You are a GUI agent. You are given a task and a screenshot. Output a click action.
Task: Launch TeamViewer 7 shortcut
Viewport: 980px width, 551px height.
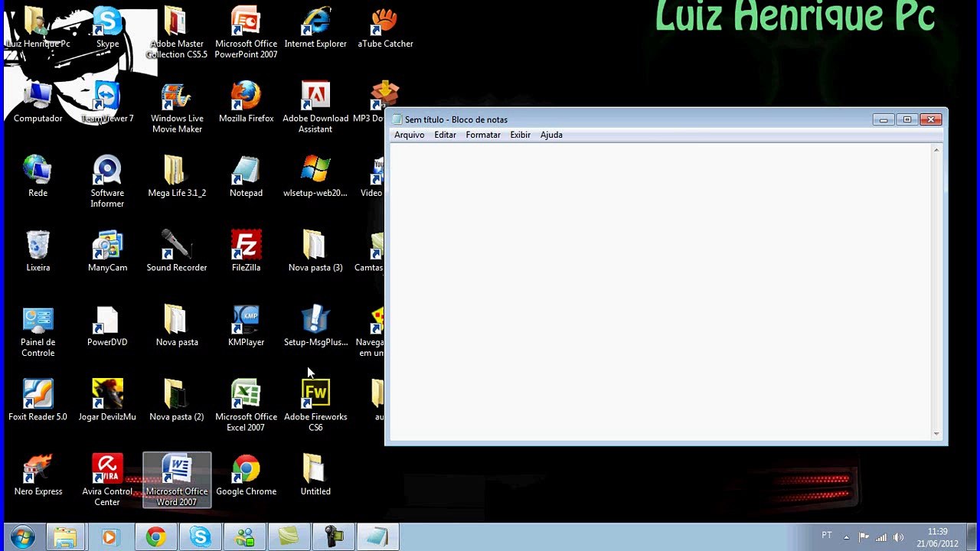pos(107,102)
